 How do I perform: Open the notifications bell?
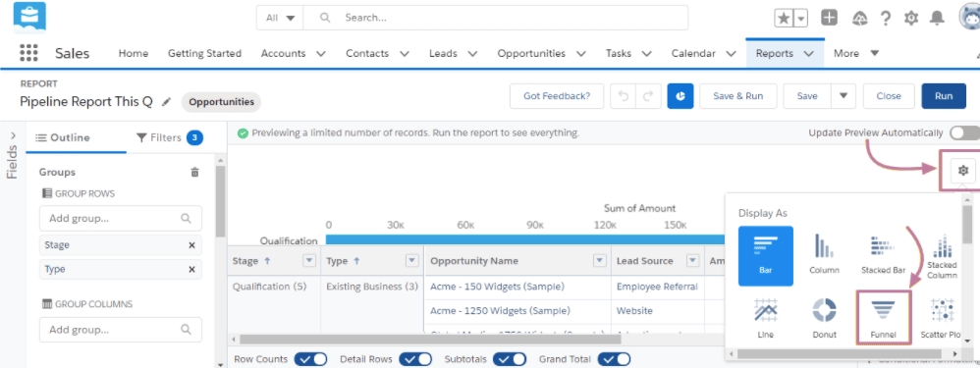(936, 18)
